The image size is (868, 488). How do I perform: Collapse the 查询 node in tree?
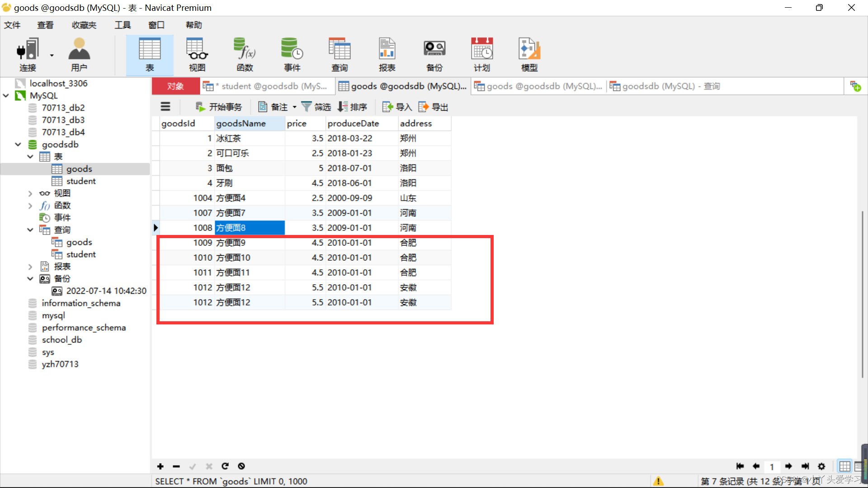click(x=30, y=230)
